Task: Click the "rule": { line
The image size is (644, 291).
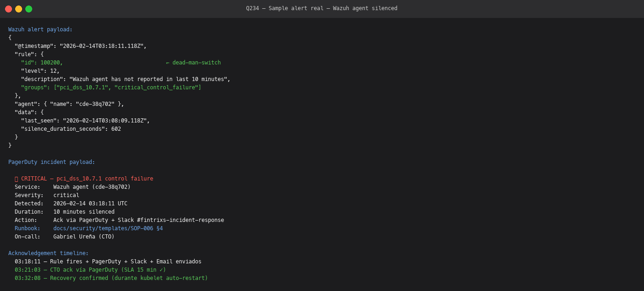Action: [29, 54]
